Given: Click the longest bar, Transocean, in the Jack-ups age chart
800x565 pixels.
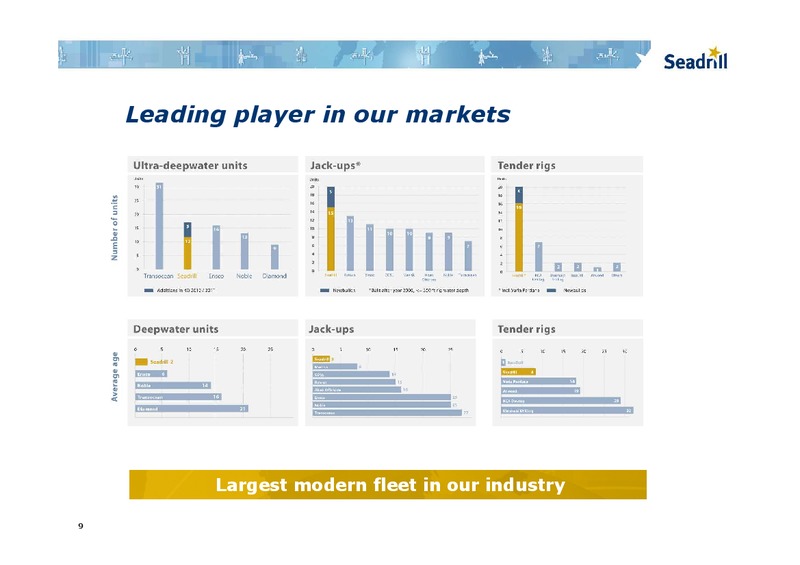Looking at the screenshot, I should (x=387, y=413).
